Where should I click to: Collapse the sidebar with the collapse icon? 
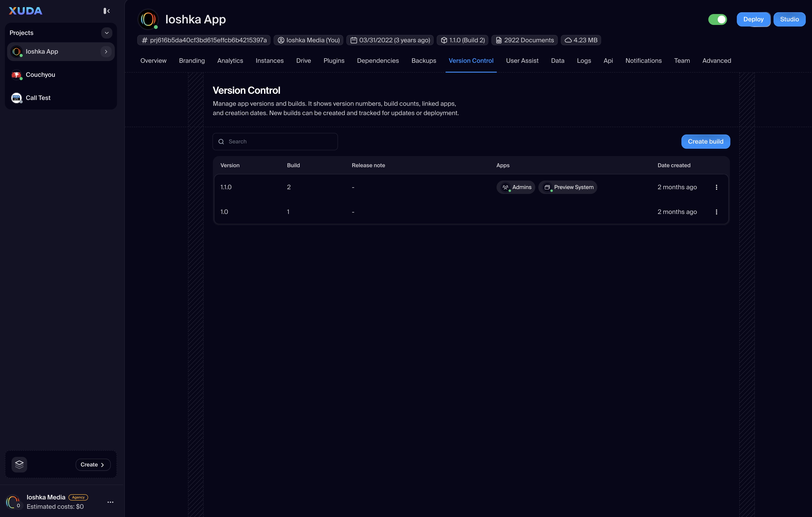(x=107, y=11)
